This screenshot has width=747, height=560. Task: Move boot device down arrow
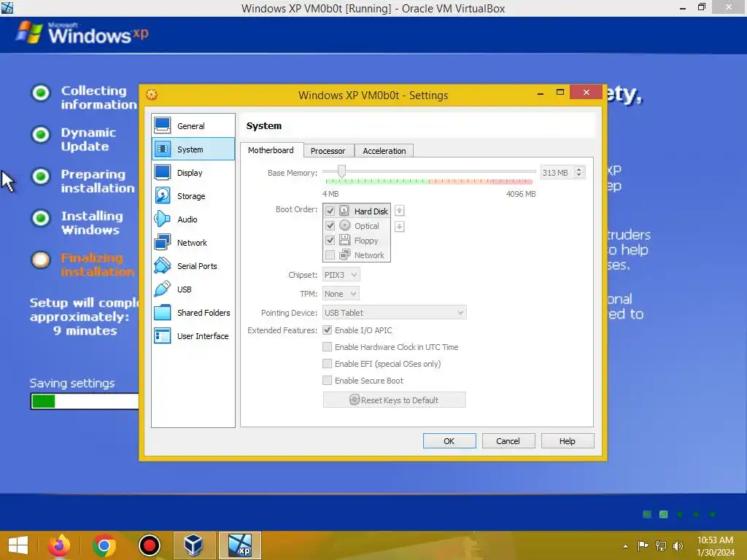tap(400, 227)
